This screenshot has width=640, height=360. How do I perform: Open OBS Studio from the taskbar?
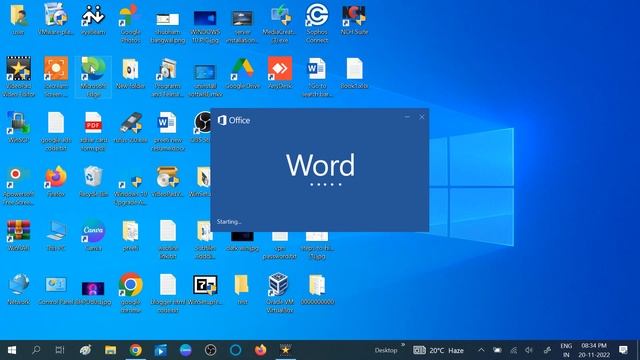(x=210, y=350)
